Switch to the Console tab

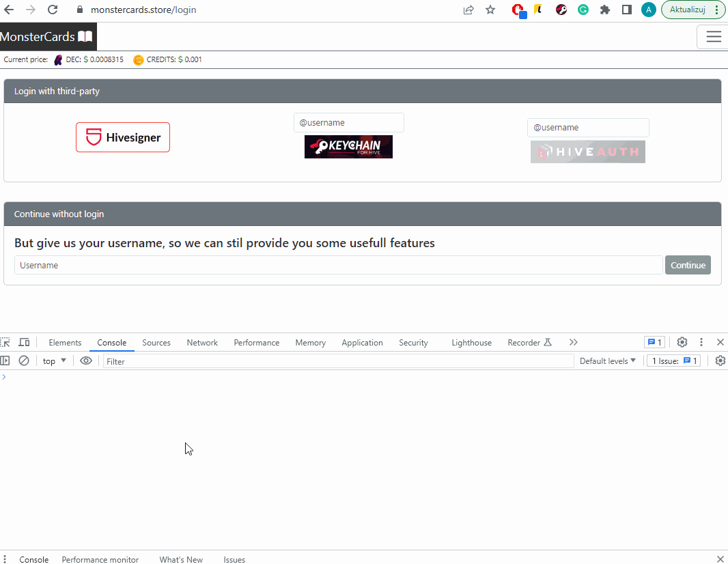pyautogui.click(x=112, y=343)
